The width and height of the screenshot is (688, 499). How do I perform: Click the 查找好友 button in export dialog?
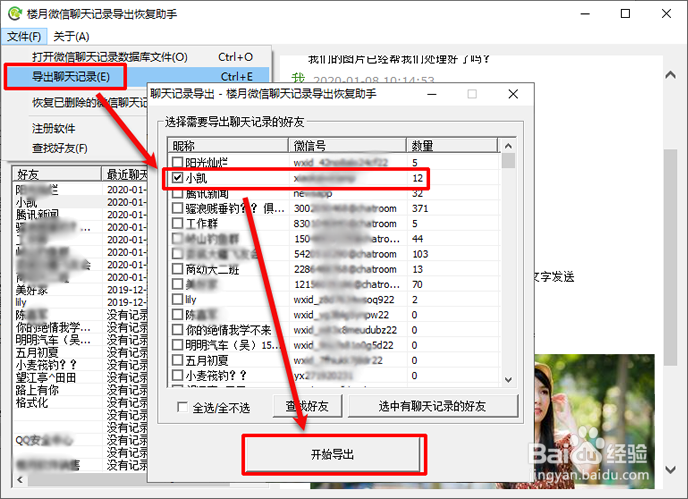pyautogui.click(x=307, y=406)
